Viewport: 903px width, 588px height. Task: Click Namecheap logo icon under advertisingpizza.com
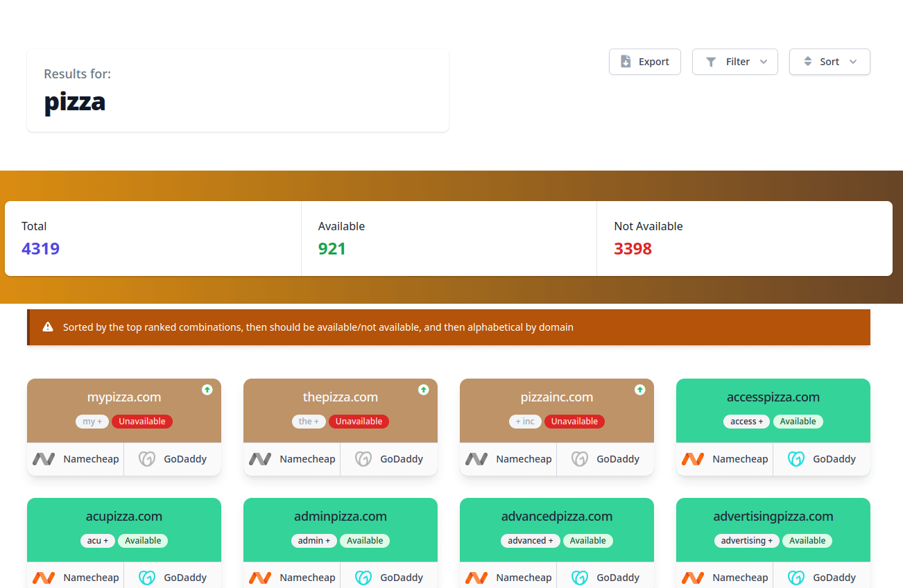(693, 578)
